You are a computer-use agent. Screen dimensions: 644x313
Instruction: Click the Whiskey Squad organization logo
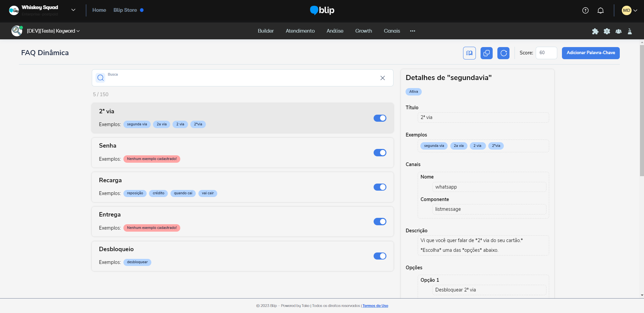pyautogui.click(x=14, y=10)
